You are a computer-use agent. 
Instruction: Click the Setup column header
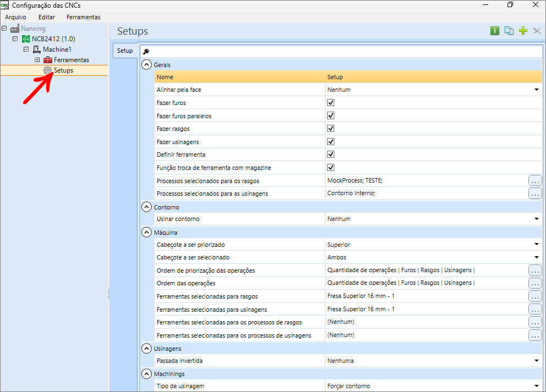pos(433,77)
